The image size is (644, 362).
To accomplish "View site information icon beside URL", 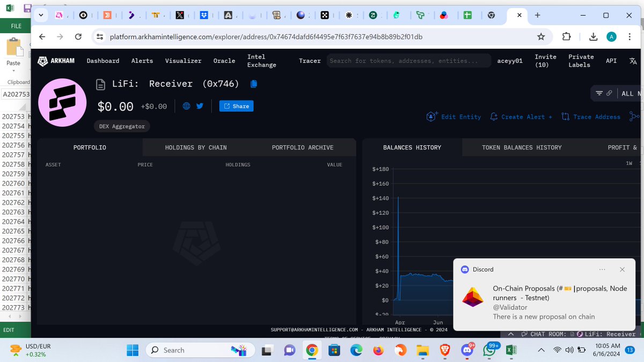I will tap(99, 36).
